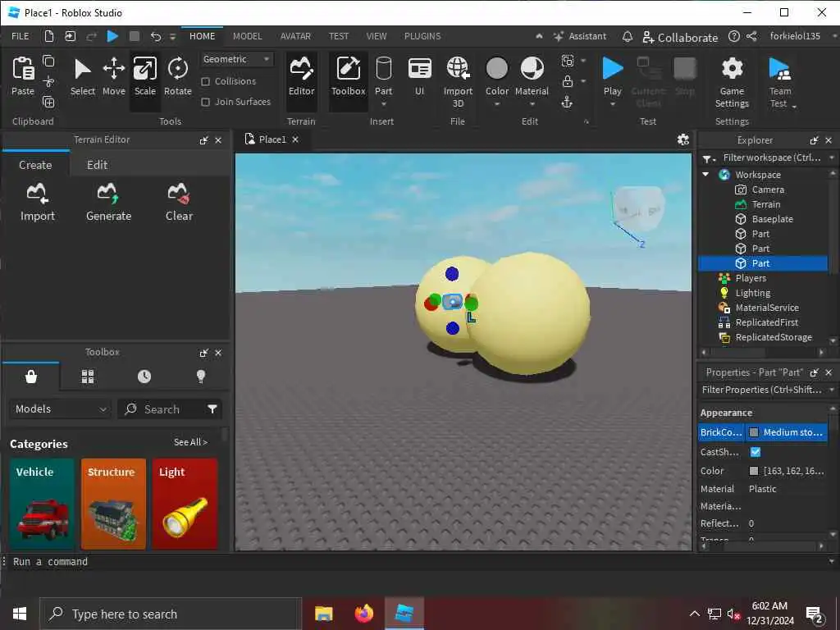
Task: Open Toolbox Marketplace bag tab
Action: click(x=31, y=377)
